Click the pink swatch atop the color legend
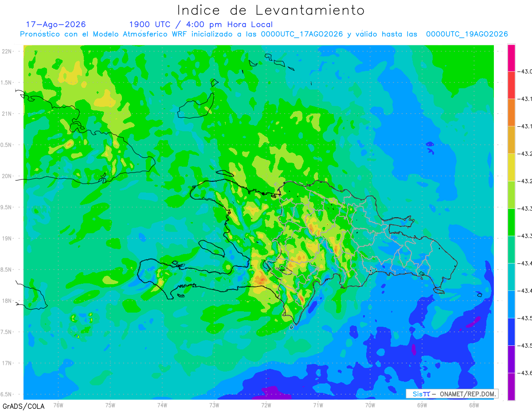This screenshot has width=532, height=411. [511, 58]
